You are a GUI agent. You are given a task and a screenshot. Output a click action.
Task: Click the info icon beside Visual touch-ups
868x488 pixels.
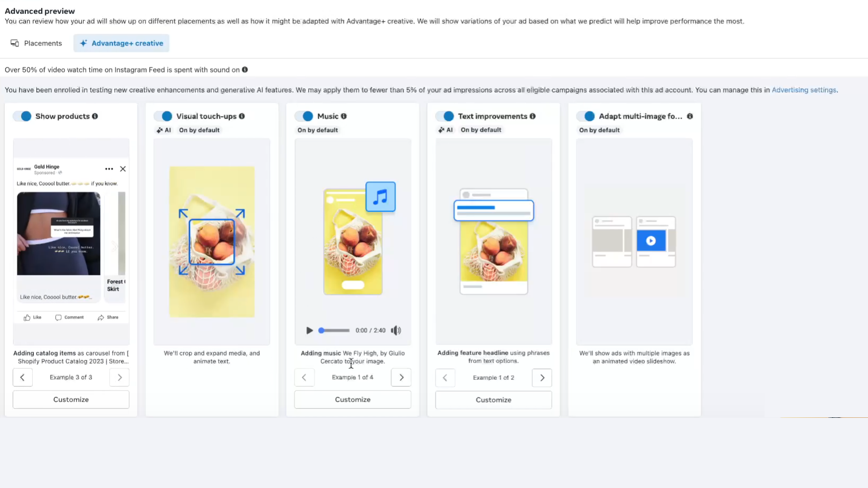(242, 116)
